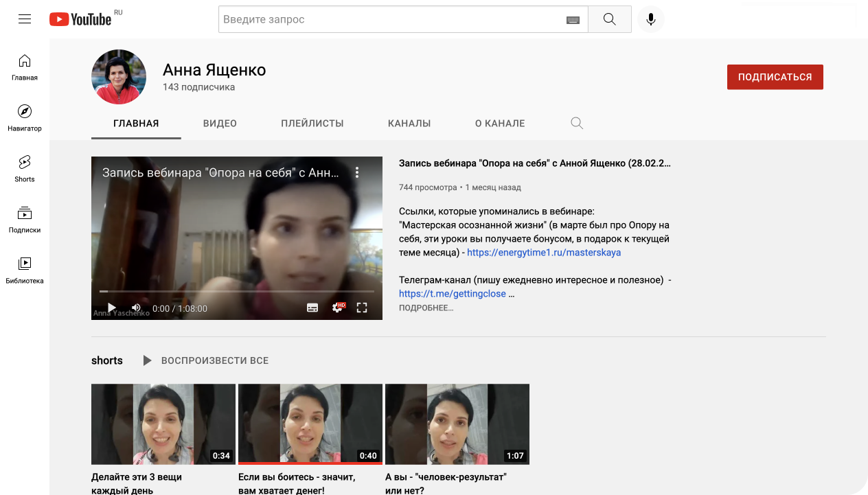
Task: Switch to ГЛАВНАЯ tab
Action: click(x=136, y=124)
